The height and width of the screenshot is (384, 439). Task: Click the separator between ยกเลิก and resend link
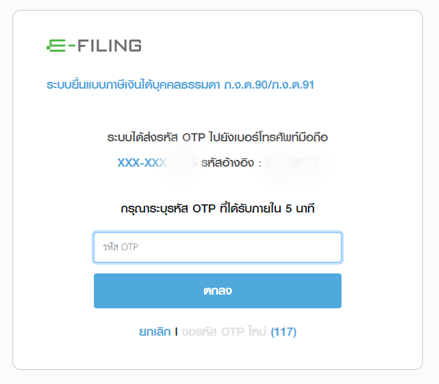[176, 332]
